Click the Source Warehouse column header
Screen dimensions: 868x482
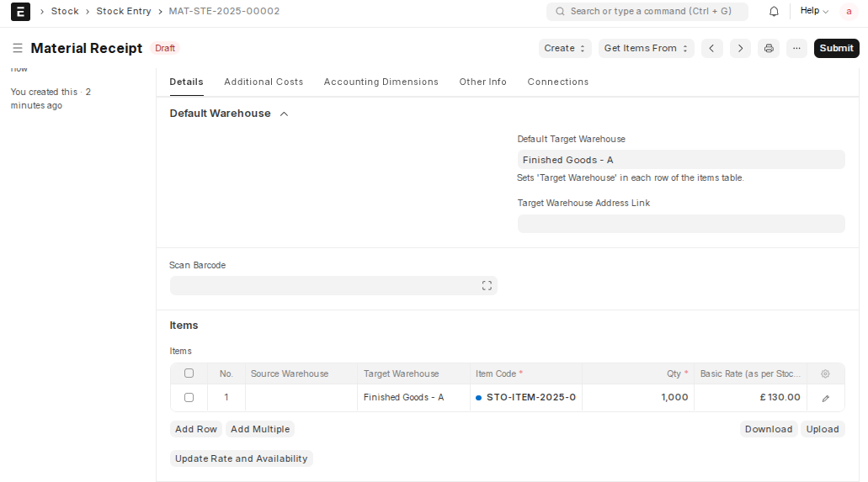pos(301,373)
